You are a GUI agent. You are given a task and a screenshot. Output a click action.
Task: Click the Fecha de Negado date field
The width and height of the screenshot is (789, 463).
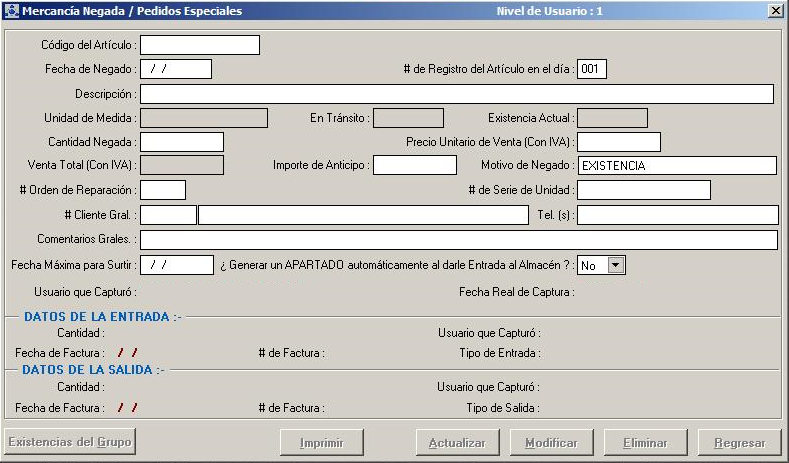click(x=176, y=69)
